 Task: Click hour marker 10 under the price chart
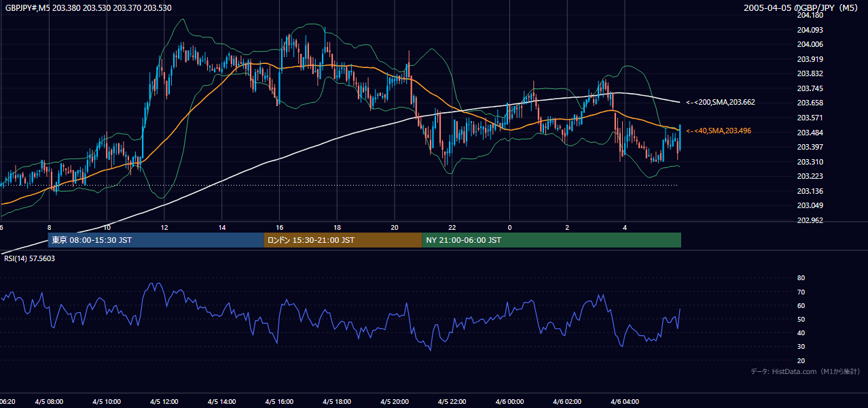click(x=107, y=227)
